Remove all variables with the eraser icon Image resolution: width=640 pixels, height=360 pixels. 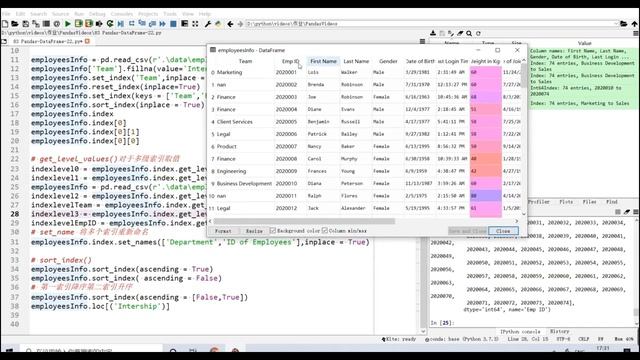tap(460, 33)
